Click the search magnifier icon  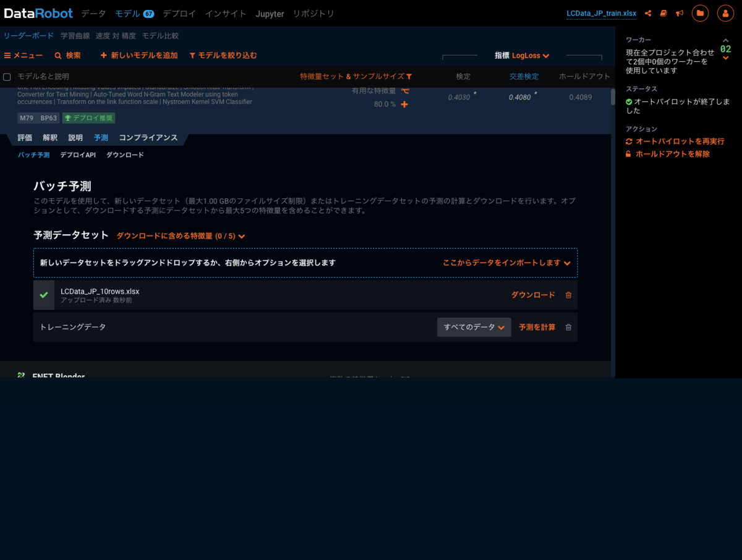click(58, 56)
